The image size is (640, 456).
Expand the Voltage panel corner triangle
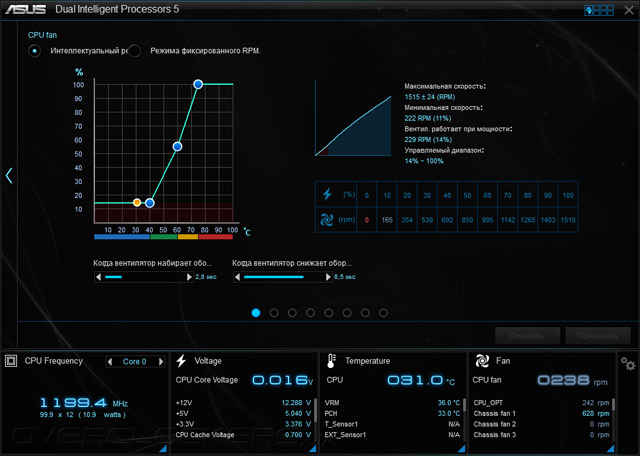pyautogui.click(x=313, y=449)
